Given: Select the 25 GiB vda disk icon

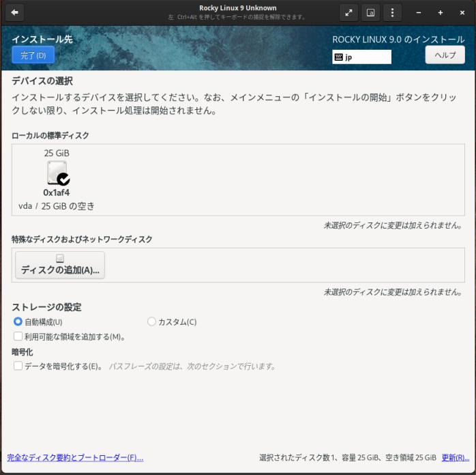Looking at the screenshot, I should (x=58, y=173).
